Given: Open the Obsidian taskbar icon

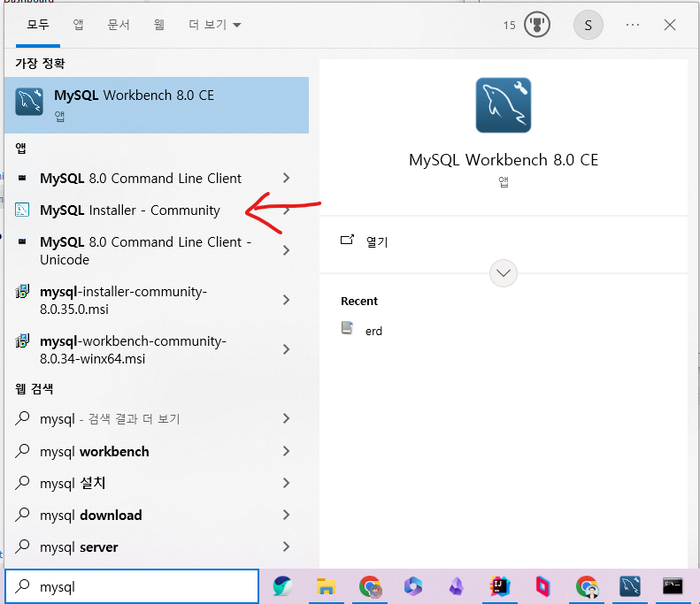Looking at the screenshot, I should click(x=456, y=586).
